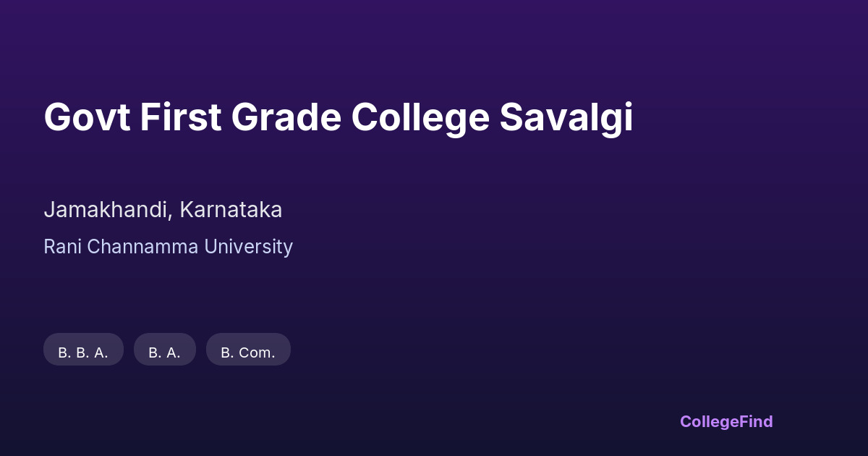Image resolution: width=868 pixels, height=456 pixels.
Task: Click the Rani Channamma University line
Action: coord(168,247)
